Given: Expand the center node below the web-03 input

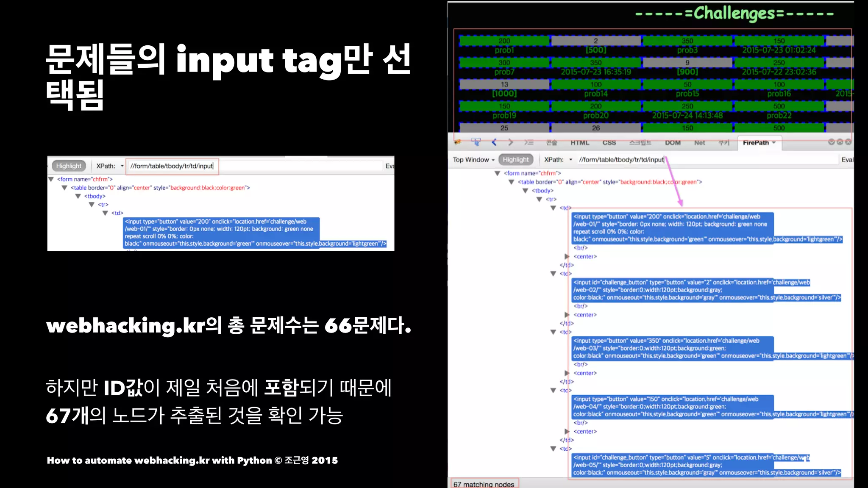Looking at the screenshot, I should [567, 373].
